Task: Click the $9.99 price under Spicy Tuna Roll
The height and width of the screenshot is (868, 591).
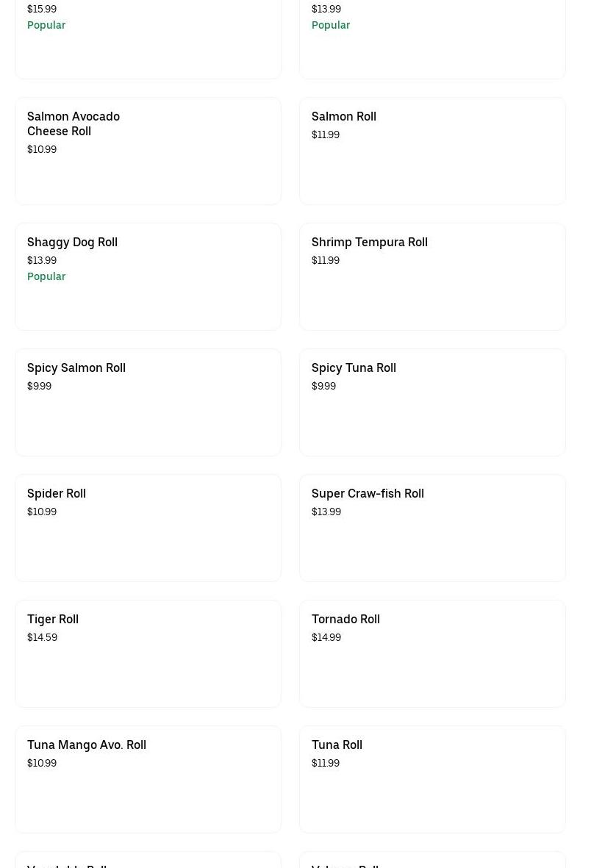Action: [323, 386]
